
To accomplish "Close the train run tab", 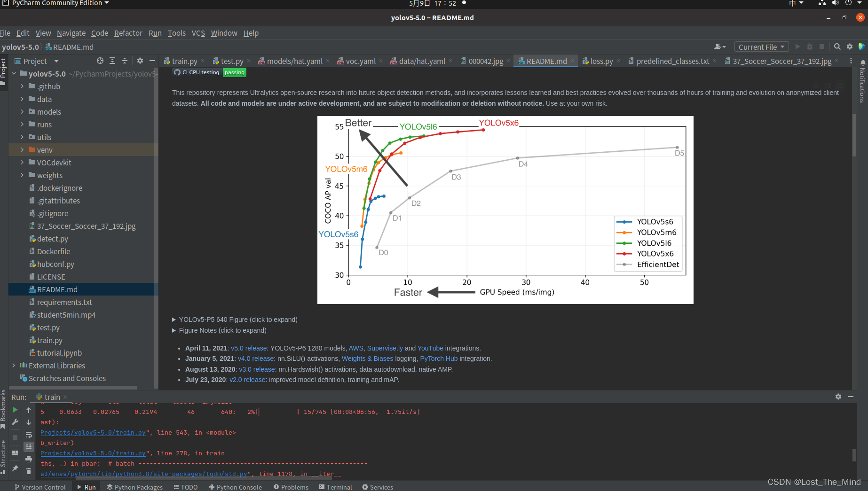I will [65, 397].
